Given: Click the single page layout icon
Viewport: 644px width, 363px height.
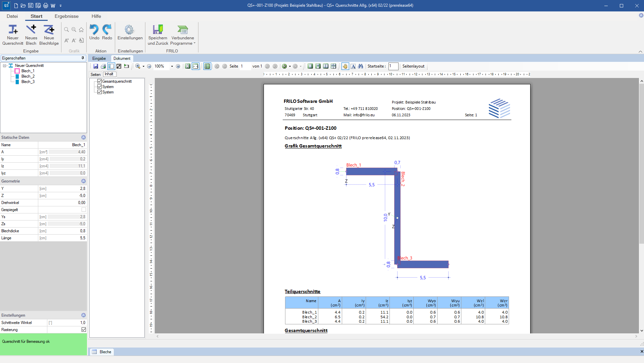Looking at the screenshot, I should (310, 66).
